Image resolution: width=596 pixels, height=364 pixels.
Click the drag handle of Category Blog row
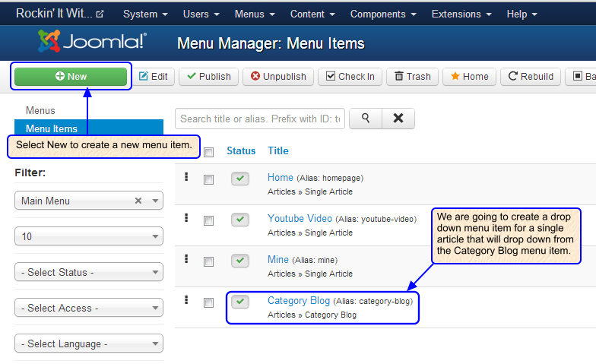(x=186, y=299)
